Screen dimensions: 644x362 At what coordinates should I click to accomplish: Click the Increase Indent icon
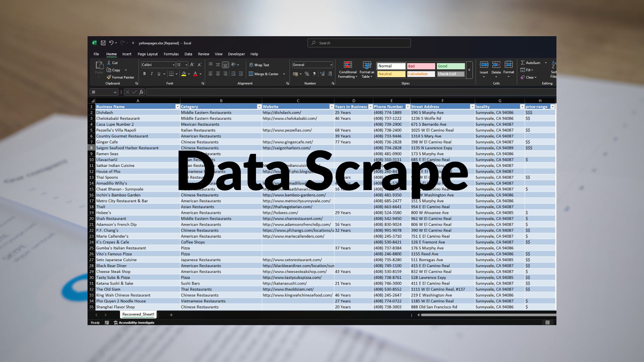pos(240,74)
